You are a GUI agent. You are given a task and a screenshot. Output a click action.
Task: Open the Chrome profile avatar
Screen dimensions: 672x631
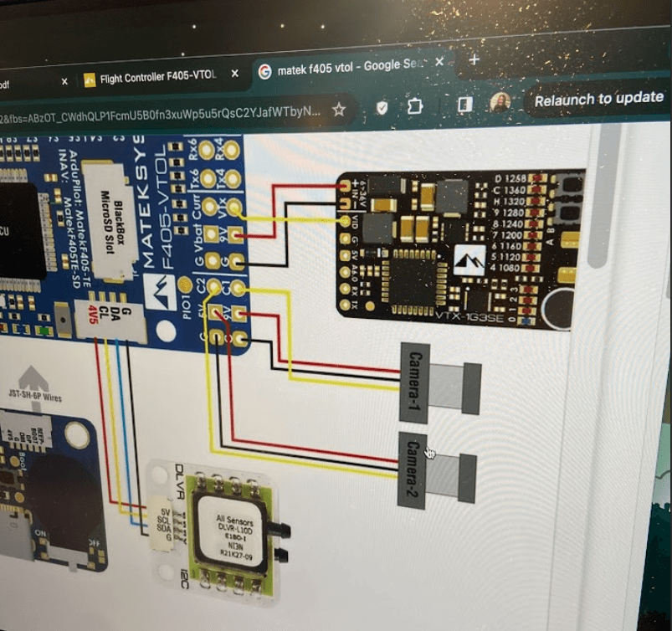click(500, 102)
